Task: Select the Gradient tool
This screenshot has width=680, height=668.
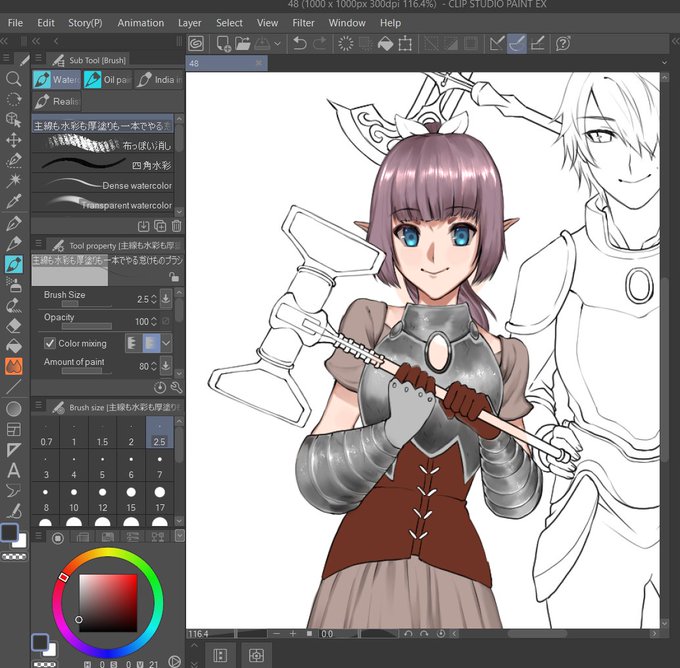Action: tap(13, 409)
